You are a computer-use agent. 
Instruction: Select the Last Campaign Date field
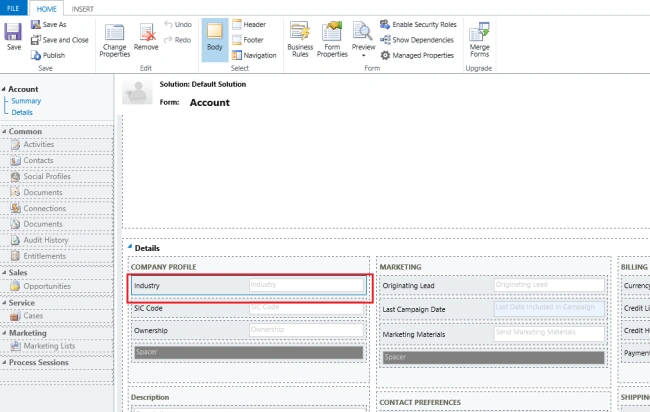[x=493, y=309]
